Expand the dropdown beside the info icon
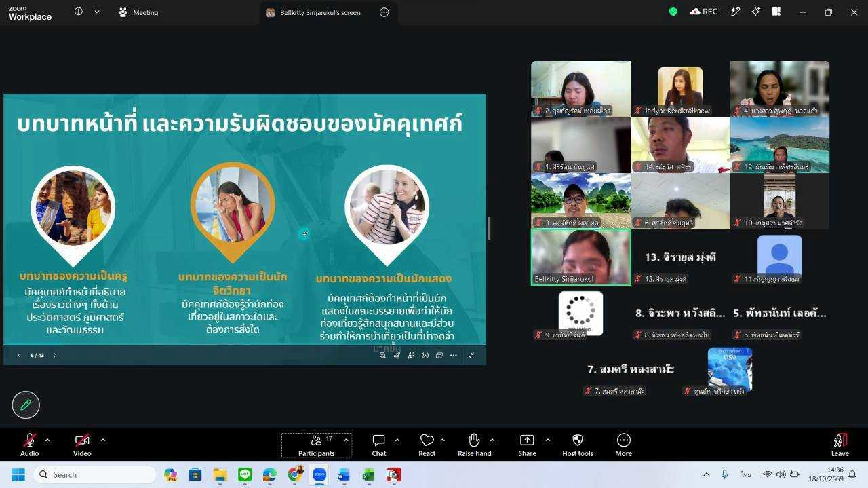 coord(97,12)
